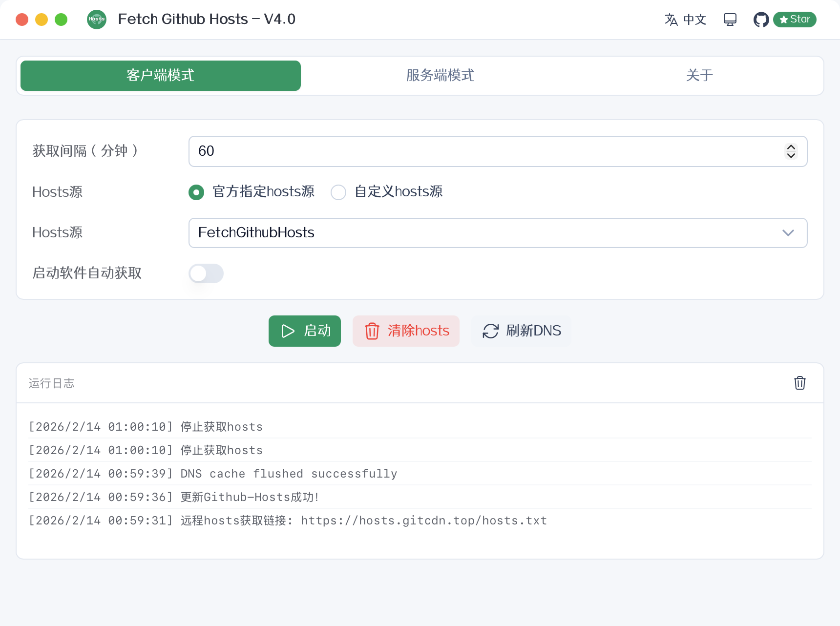Screen dimensions: 840x626
Task: Select the 客户端模式 tab
Action: [161, 76]
